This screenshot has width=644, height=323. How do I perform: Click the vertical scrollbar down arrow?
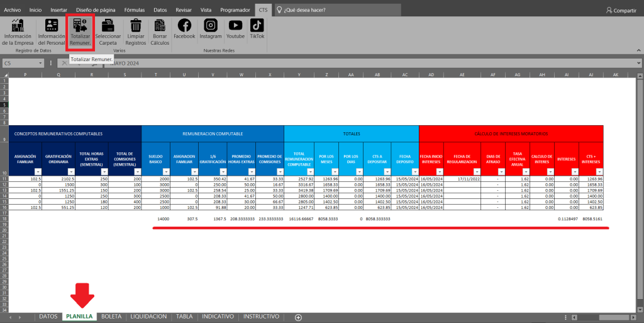point(640,309)
